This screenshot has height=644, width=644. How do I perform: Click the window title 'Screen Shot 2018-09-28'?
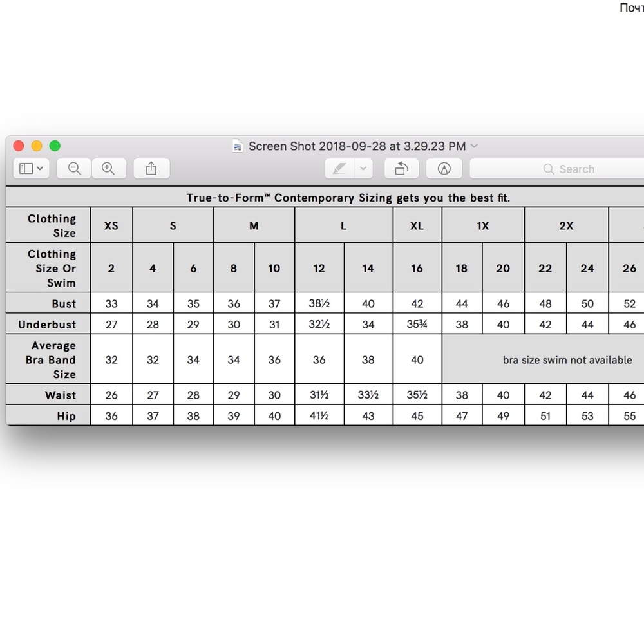coord(357,146)
